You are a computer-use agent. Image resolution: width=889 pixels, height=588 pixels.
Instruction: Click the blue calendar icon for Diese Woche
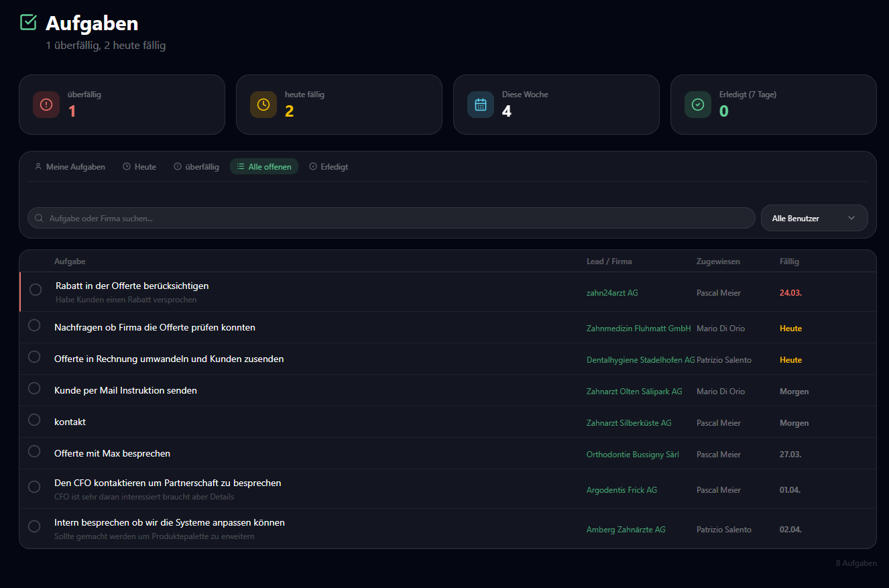pos(481,105)
